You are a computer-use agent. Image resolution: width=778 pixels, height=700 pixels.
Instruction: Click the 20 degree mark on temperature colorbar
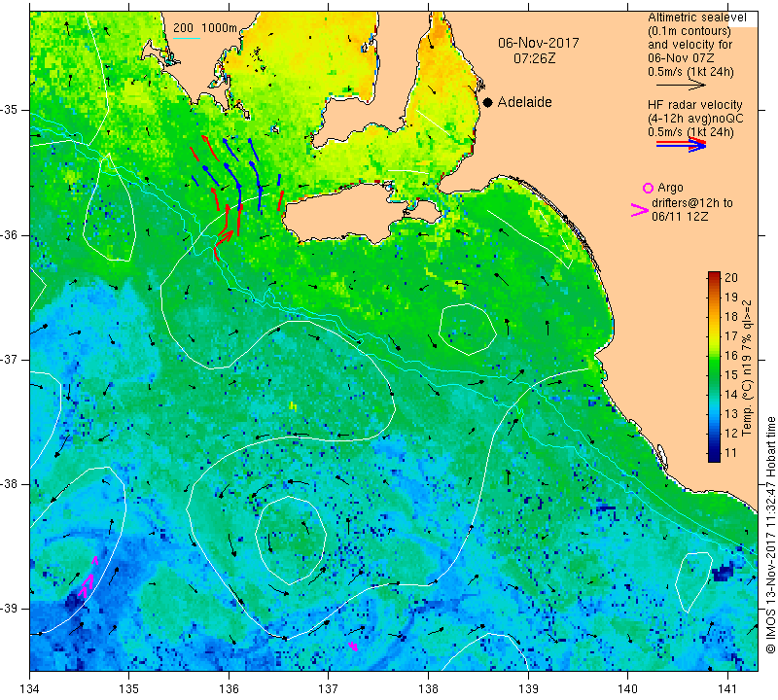pos(731,277)
